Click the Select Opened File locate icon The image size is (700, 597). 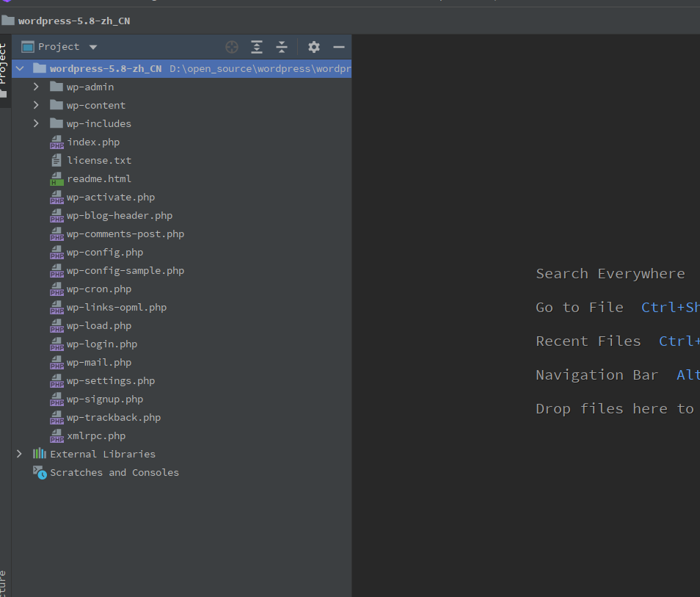[x=232, y=47]
